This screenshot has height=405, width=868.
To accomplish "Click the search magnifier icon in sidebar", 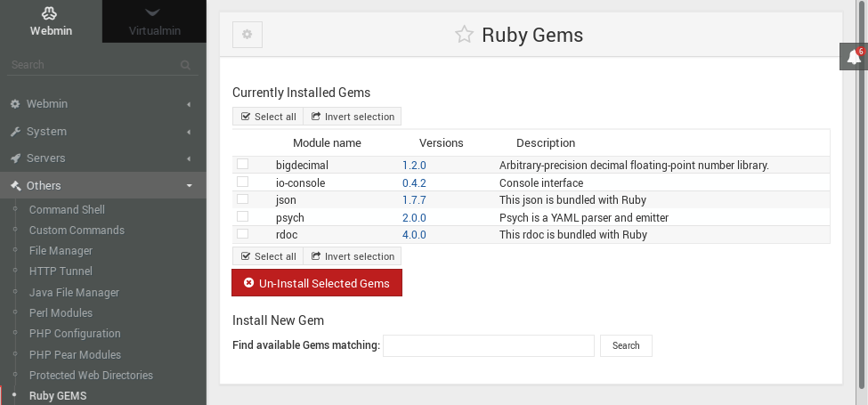I will click(x=186, y=65).
